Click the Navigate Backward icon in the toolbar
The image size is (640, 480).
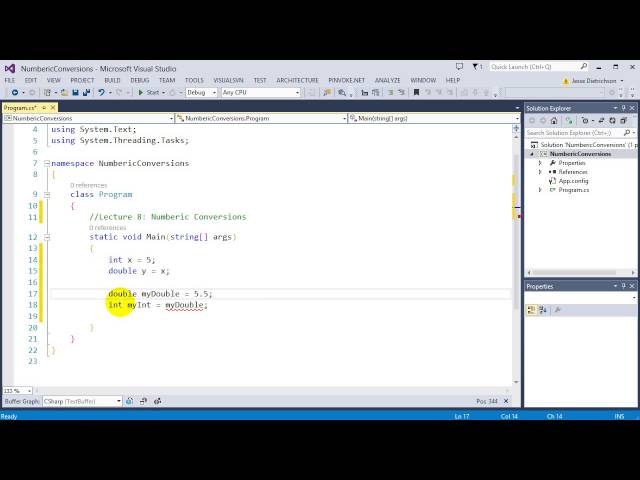[x=15, y=93]
